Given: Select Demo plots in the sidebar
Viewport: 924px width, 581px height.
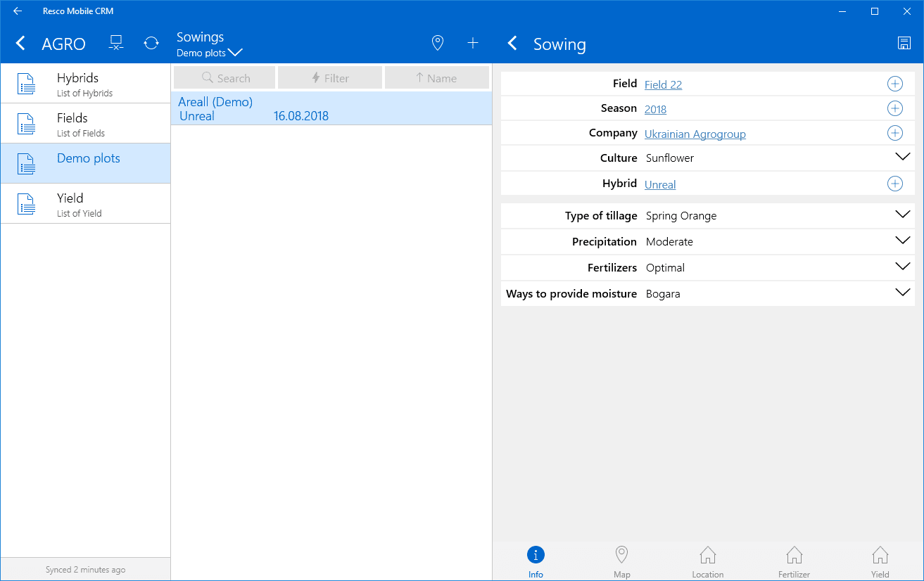Looking at the screenshot, I should pos(85,164).
